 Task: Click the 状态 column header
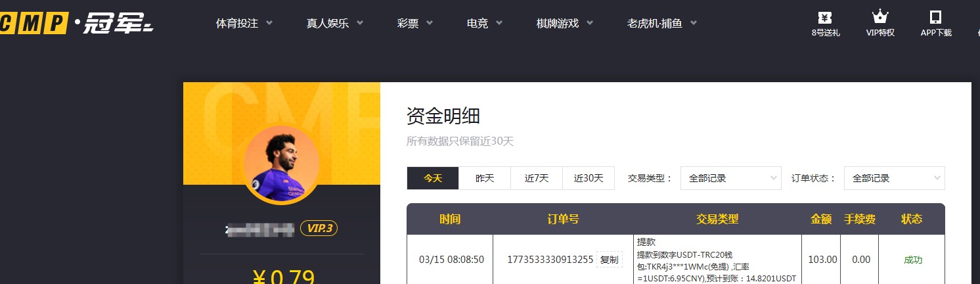pos(912,219)
